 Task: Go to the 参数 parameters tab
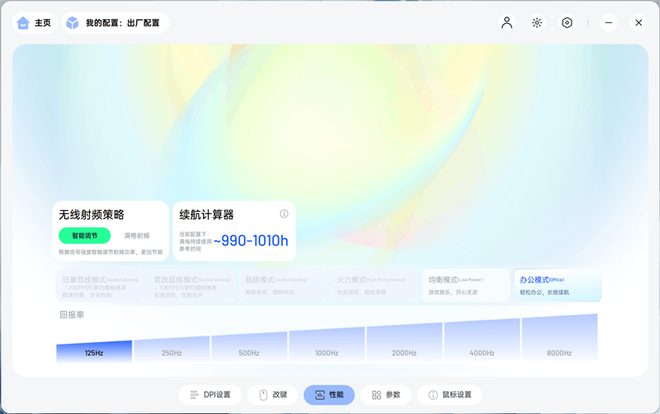click(386, 395)
